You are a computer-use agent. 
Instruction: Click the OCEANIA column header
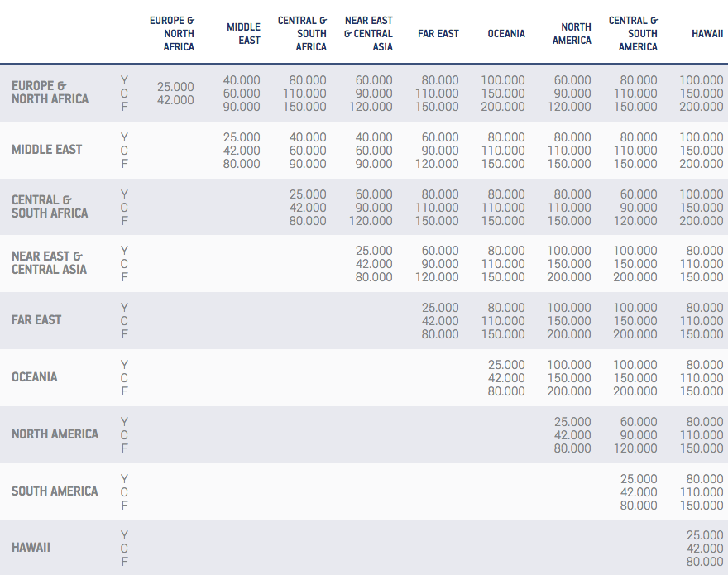(x=505, y=34)
